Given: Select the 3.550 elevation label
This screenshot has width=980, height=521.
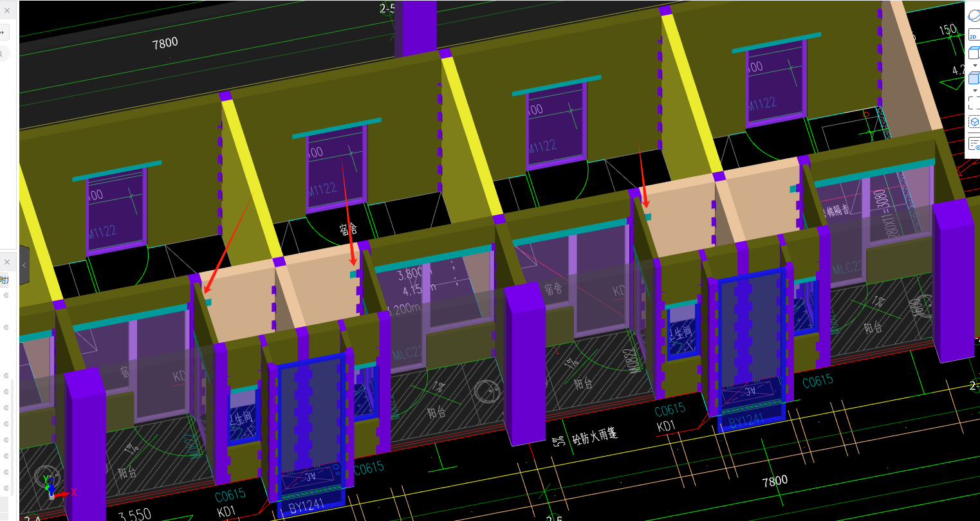Looking at the screenshot, I should click(134, 514).
